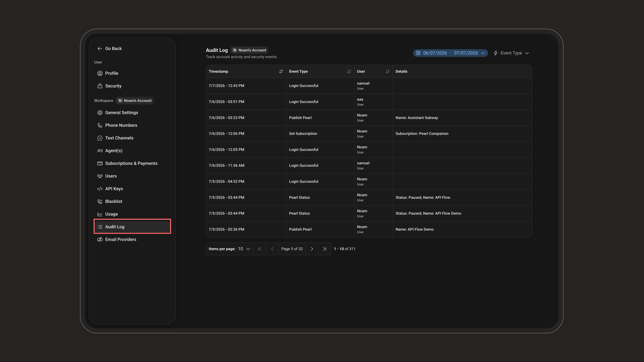The width and height of the screenshot is (644, 362).
Task: Click the lightning bolt Event Type icon
Action: click(495, 53)
